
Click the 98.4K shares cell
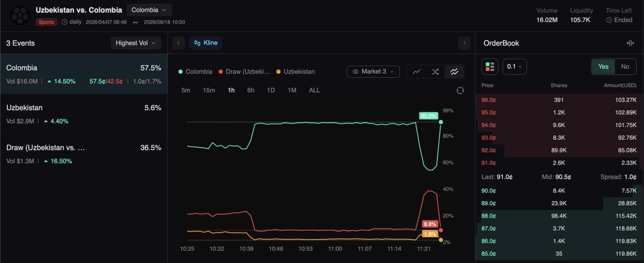pos(559,216)
